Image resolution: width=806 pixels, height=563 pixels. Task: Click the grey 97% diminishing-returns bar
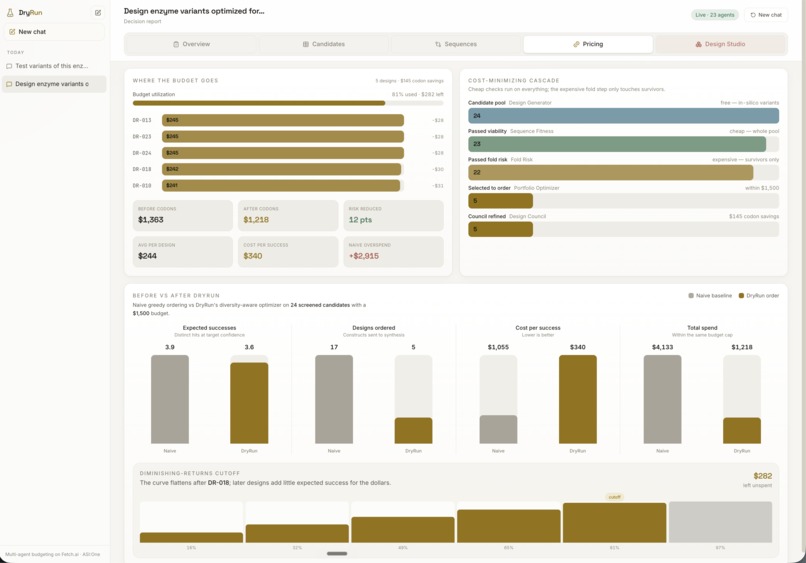click(x=720, y=522)
